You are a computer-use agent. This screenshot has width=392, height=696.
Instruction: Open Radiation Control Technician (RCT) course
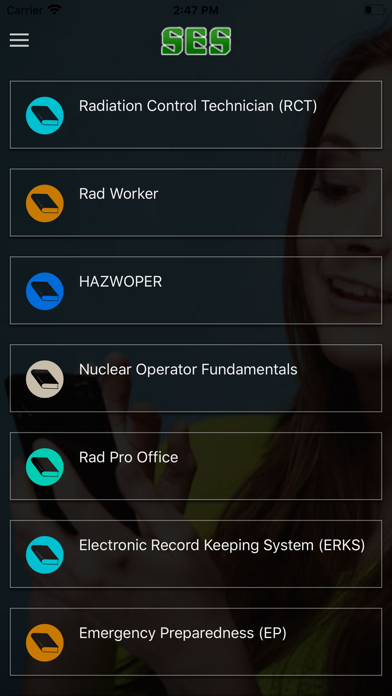pos(196,115)
